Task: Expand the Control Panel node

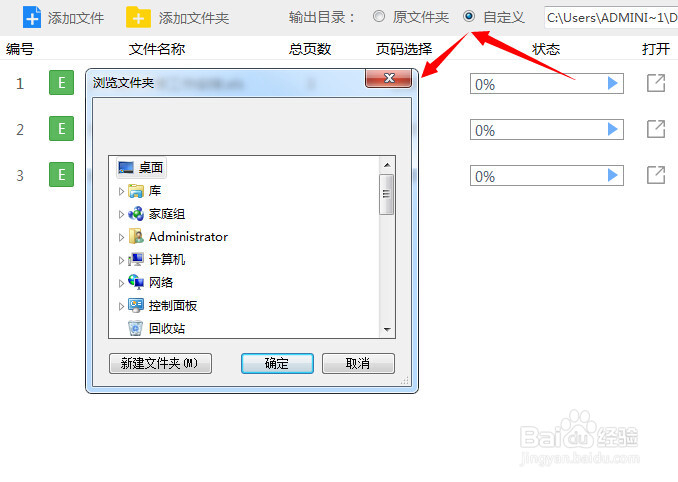Action: coord(121,306)
